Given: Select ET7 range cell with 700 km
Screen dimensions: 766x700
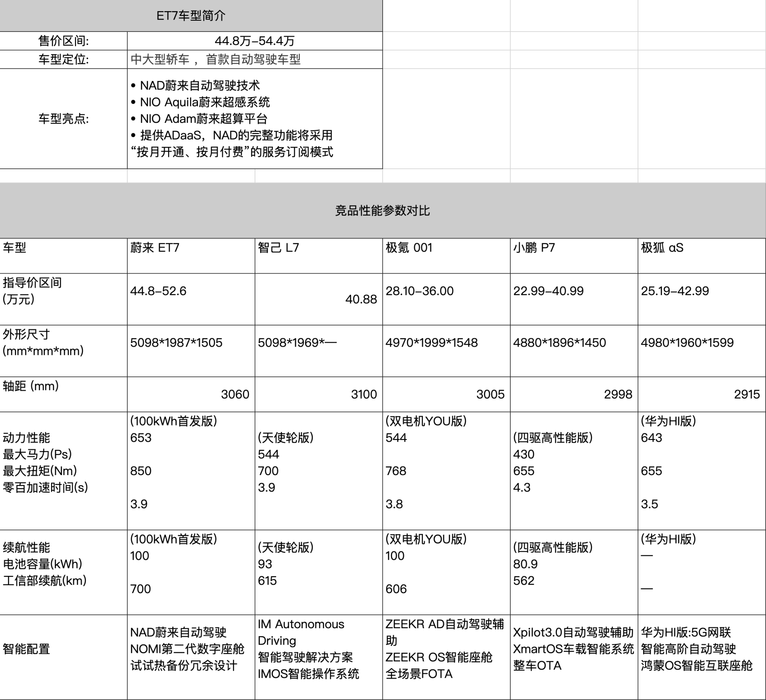Looking at the screenshot, I should point(191,572).
